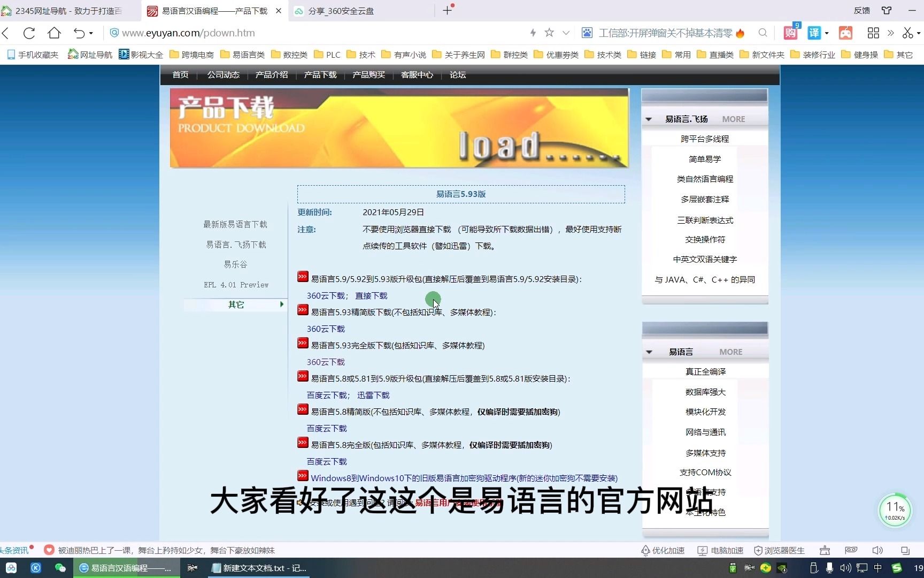Screen dimensions: 924x578
Task: Click the 11% speed ball widget
Action: [895, 510]
